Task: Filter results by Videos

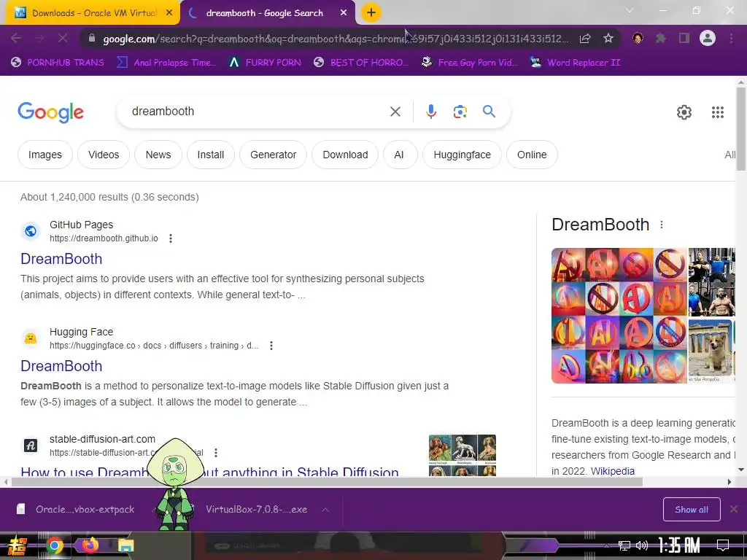Action: tap(104, 155)
